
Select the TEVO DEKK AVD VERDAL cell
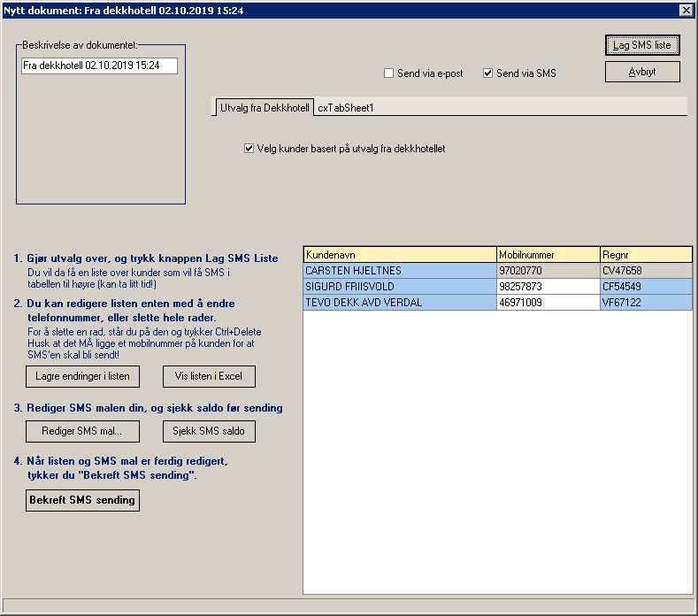pyautogui.click(x=400, y=303)
